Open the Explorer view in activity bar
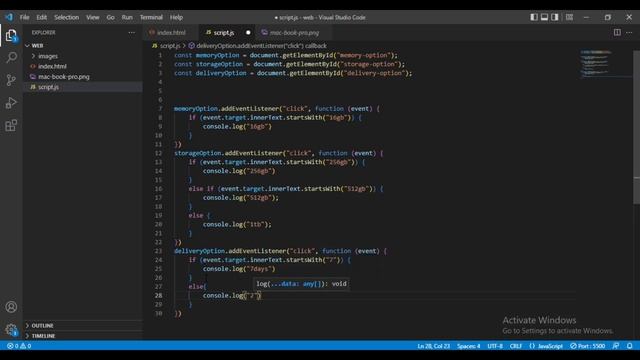This screenshot has width=640, height=360. 11,36
